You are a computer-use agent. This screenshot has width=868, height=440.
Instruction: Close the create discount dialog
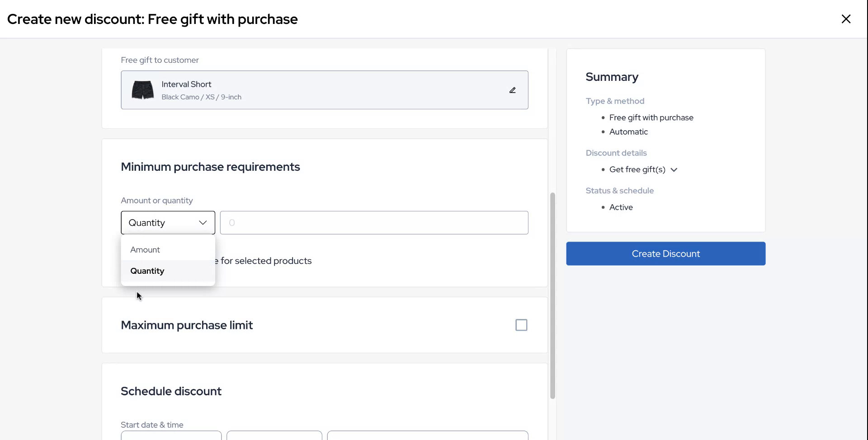click(x=846, y=19)
